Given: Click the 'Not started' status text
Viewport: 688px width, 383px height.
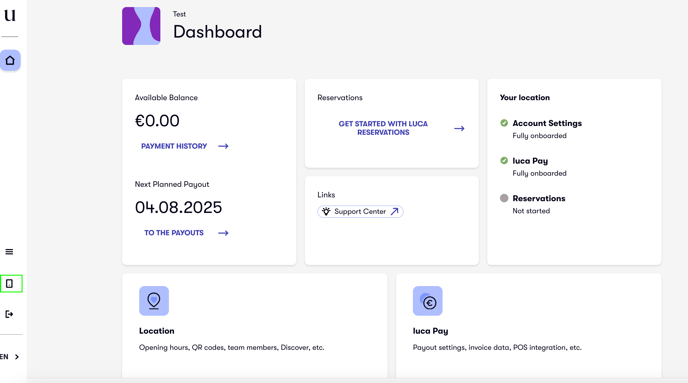Looking at the screenshot, I should point(531,211).
